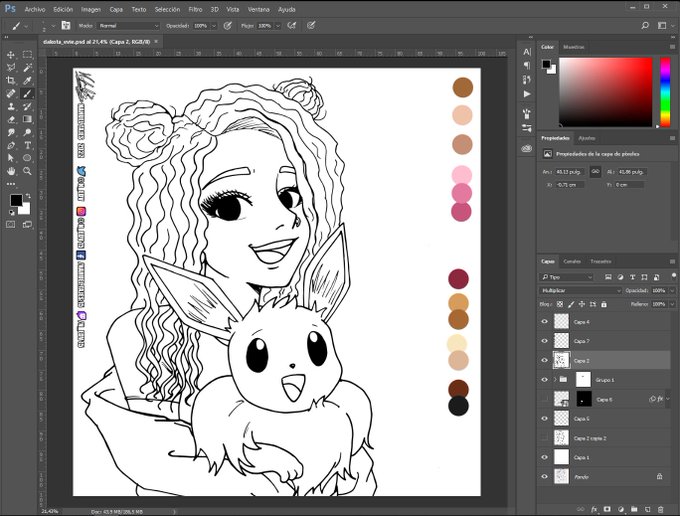Select the Clone Stamp tool
Image resolution: width=680 pixels, height=516 pixels.
pos(11,106)
